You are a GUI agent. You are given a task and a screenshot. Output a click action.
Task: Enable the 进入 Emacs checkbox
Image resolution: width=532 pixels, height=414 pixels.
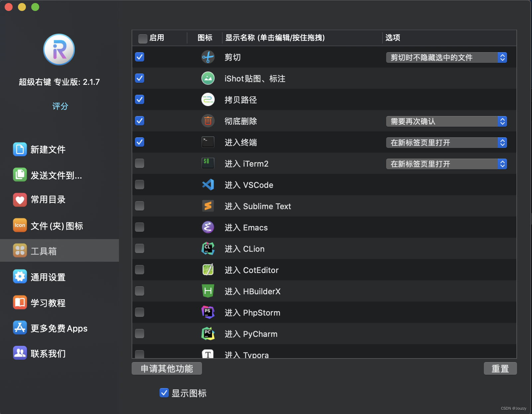[x=140, y=227]
